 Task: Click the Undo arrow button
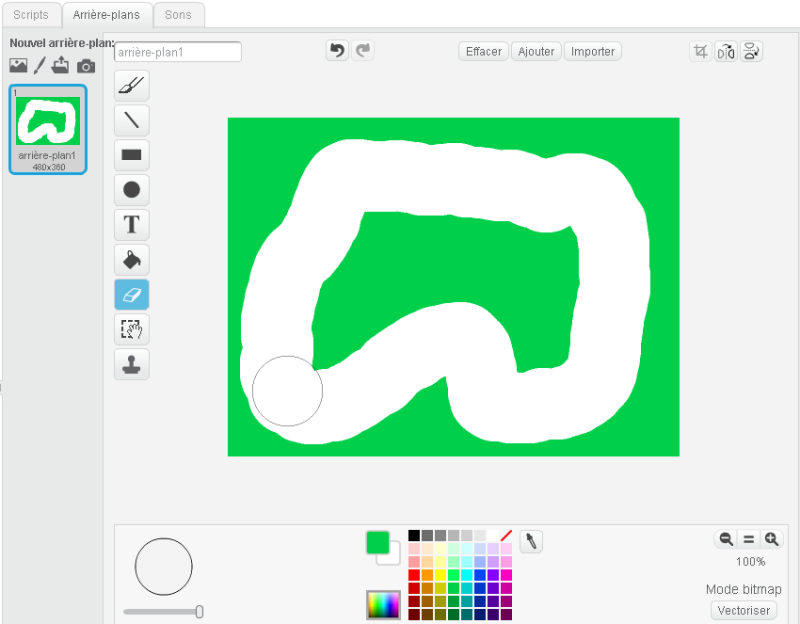pos(337,51)
